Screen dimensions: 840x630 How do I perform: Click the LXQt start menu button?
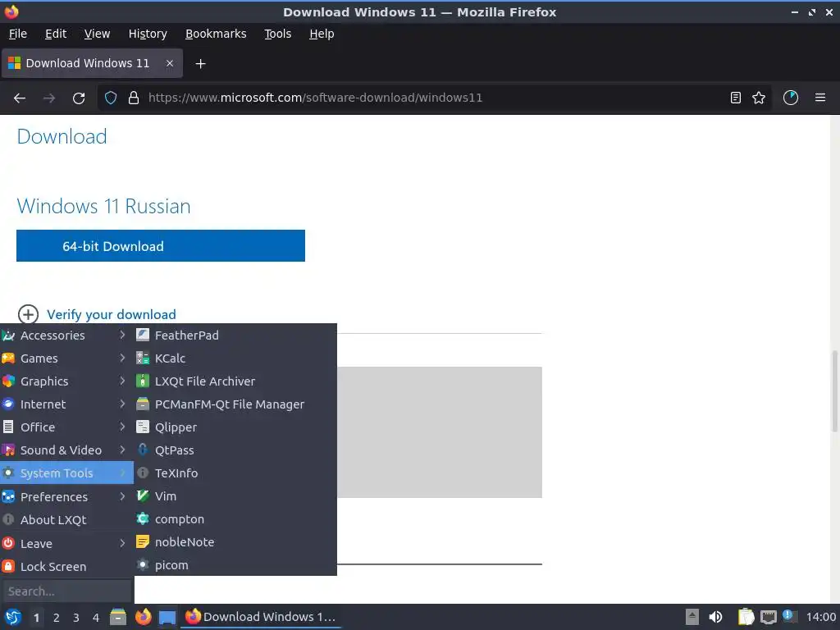[13, 617]
